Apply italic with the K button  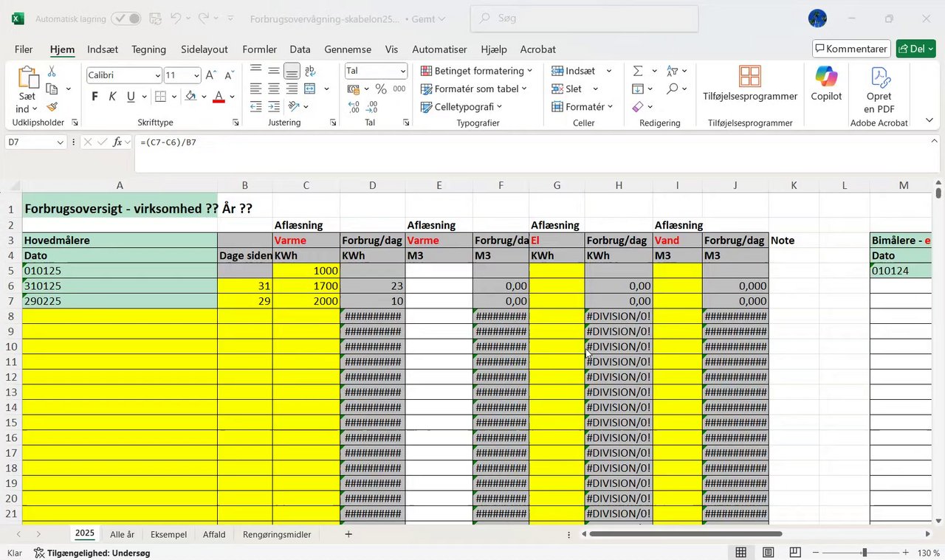[112, 97]
